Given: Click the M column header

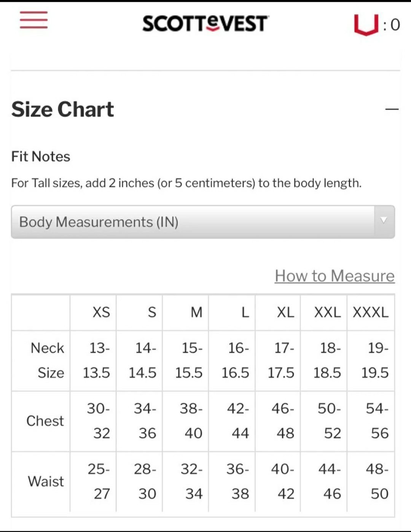Looking at the screenshot, I should (x=196, y=312).
